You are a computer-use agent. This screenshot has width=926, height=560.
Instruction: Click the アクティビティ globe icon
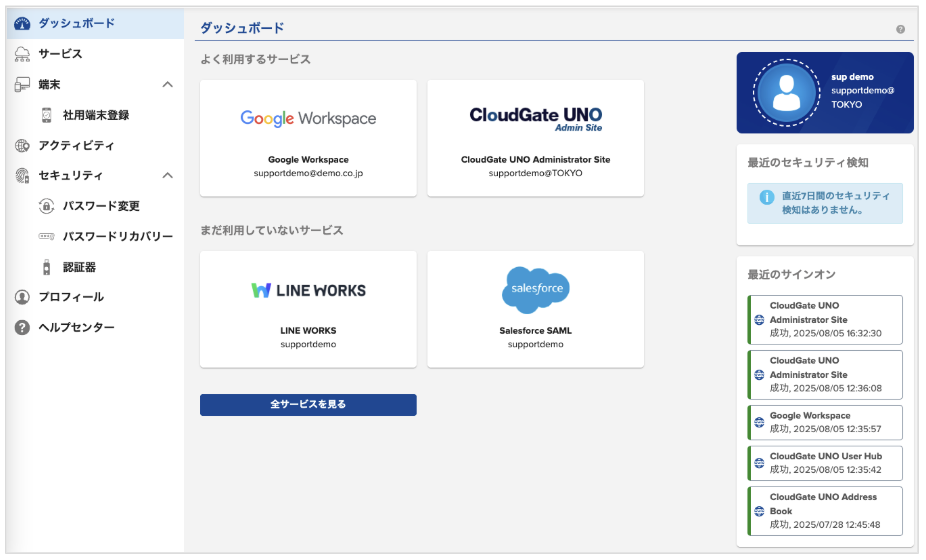point(22,145)
